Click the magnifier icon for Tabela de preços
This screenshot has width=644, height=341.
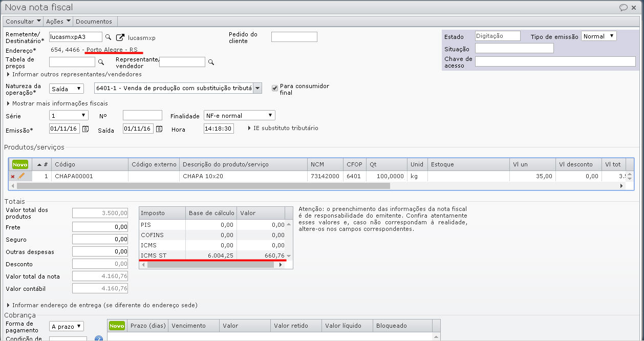(101, 62)
